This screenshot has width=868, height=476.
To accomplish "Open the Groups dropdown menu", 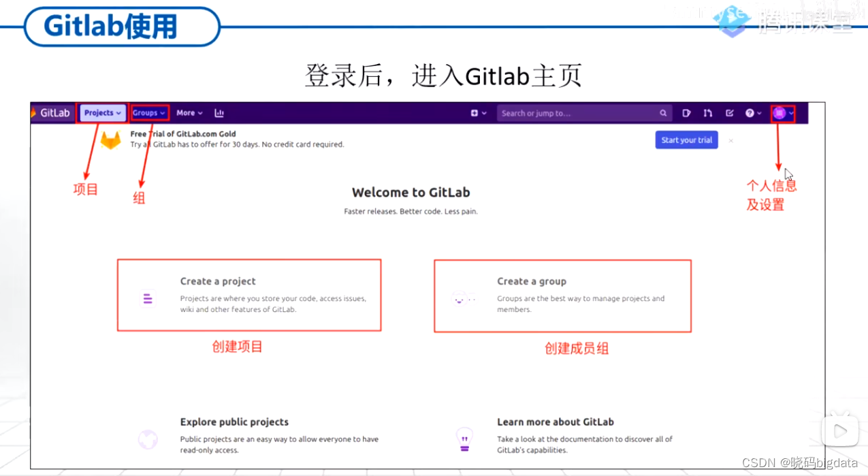I will coord(148,113).
